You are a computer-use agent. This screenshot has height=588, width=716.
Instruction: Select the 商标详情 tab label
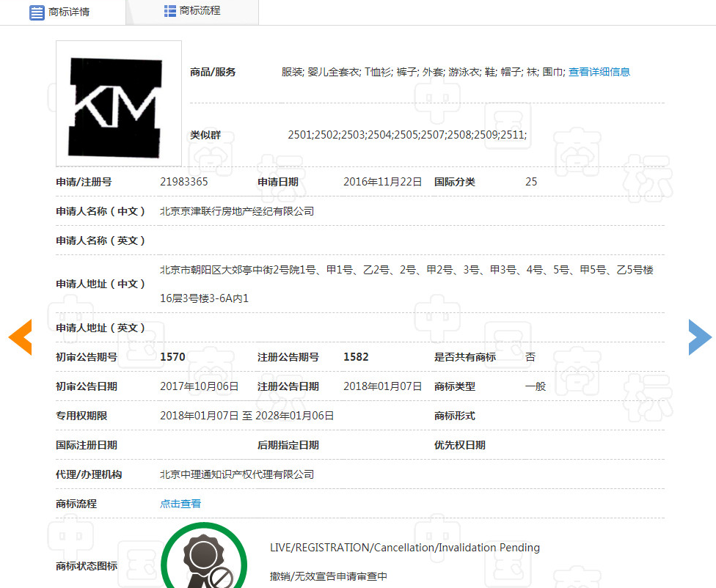[69, 12]
